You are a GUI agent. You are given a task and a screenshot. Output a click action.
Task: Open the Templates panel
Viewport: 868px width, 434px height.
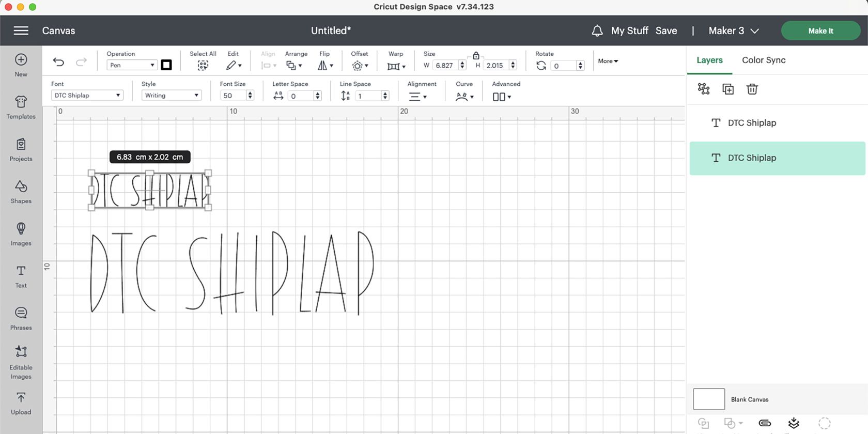[21, 107]
